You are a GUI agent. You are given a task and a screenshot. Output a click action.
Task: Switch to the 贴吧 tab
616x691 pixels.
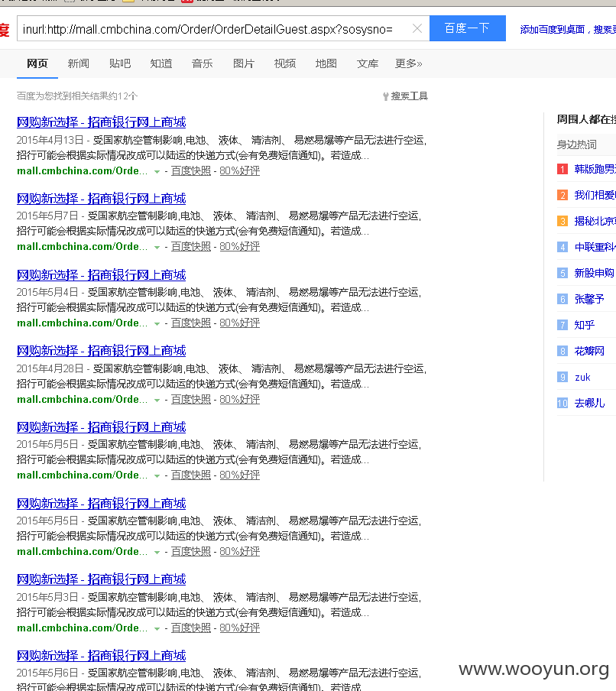point(120,64)
